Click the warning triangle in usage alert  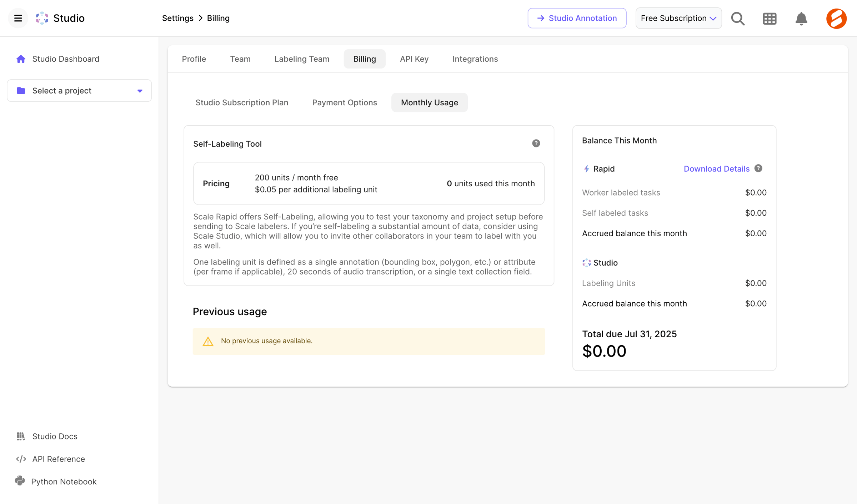(x=208, y=341)
